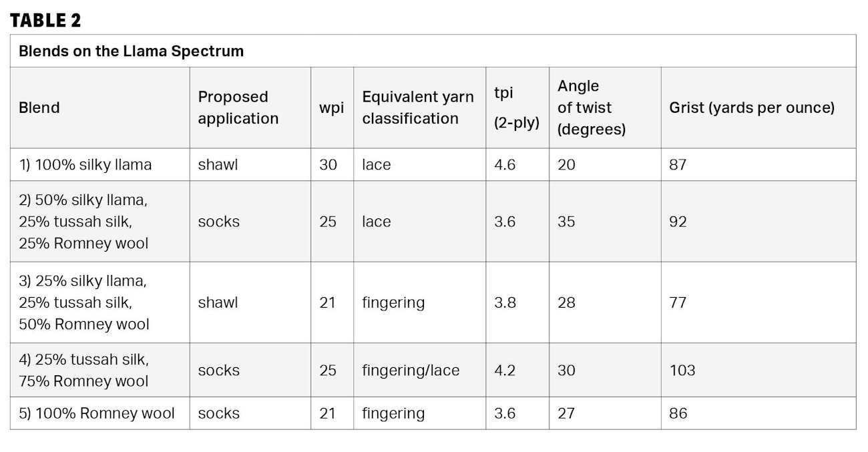Click the 'Angle of twist (degrees)' header
The width and height of the screenshot is (868, 452).
click(x=591, y=107)
